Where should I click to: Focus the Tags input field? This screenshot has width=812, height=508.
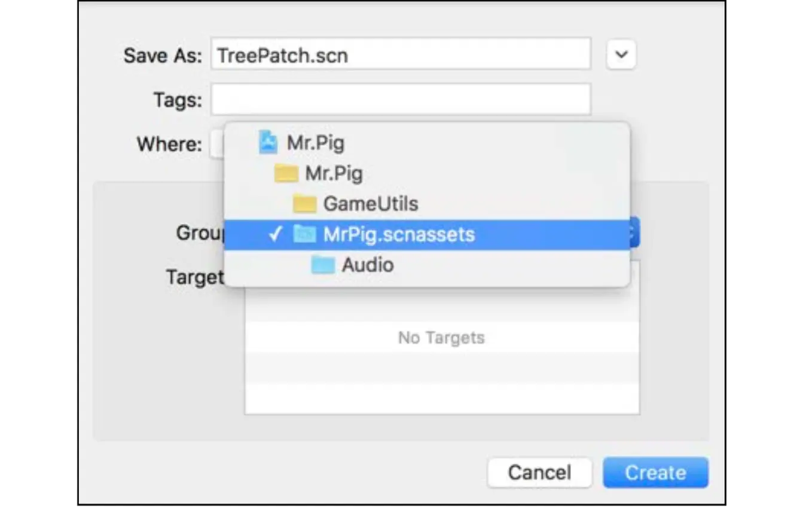tap(400, 99)
